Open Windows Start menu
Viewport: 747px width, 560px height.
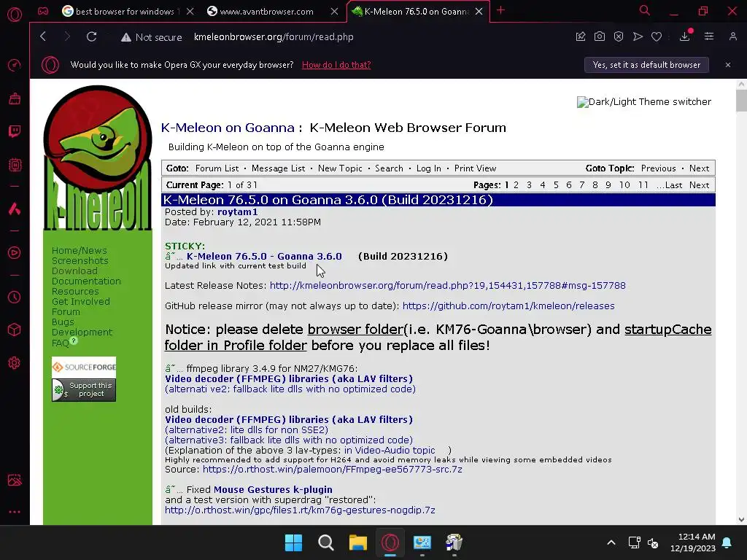pos(293,542)
